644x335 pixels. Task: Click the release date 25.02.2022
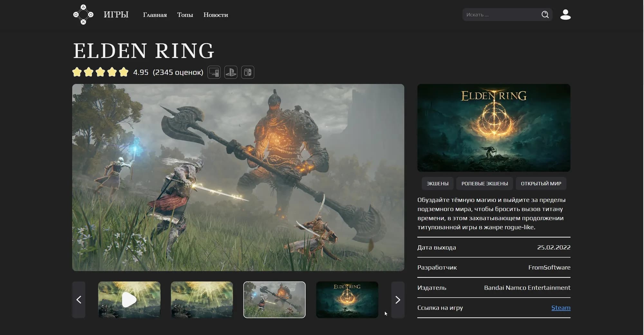click(x=554, y=247)
